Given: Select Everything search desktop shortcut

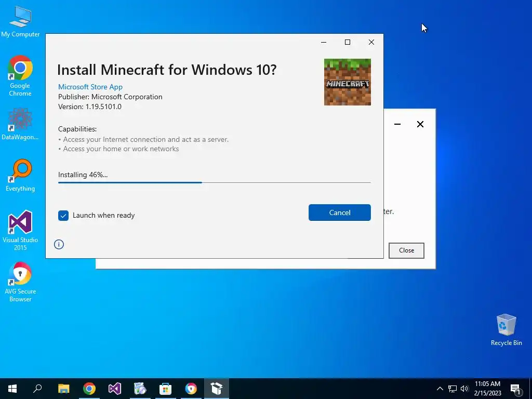Looking at the screenshot, I should [20, 176].
